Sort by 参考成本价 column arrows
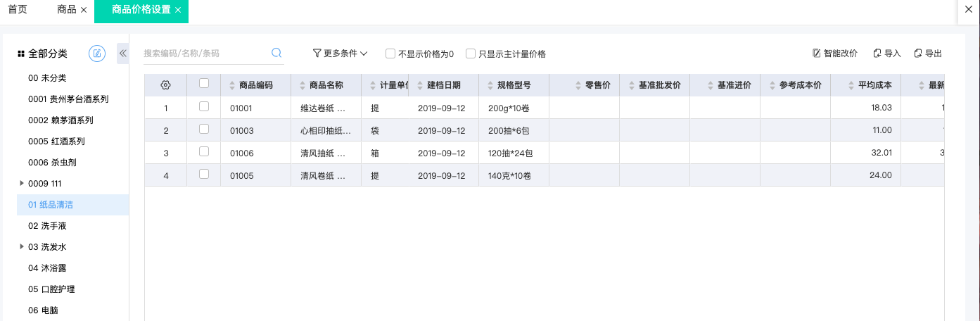Image resolution: width=980 pixels, height=321 pixels. [773, 86]
